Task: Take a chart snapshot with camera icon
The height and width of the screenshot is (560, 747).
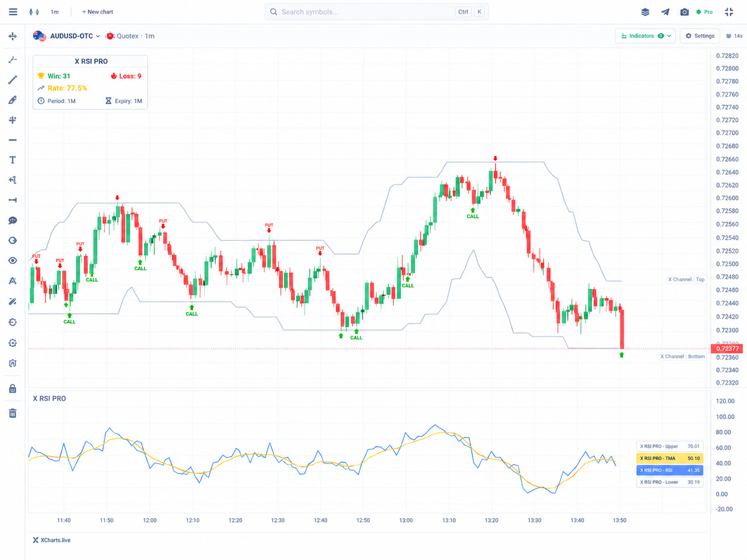Action: [685, 12]
